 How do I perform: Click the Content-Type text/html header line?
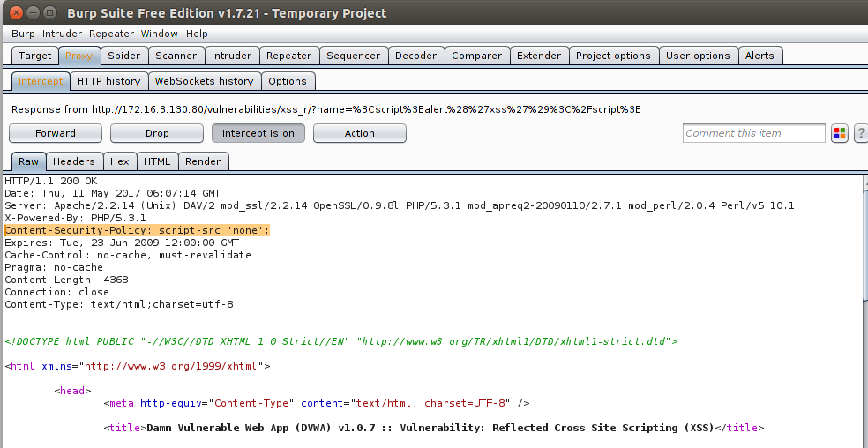tap(118, 304)
